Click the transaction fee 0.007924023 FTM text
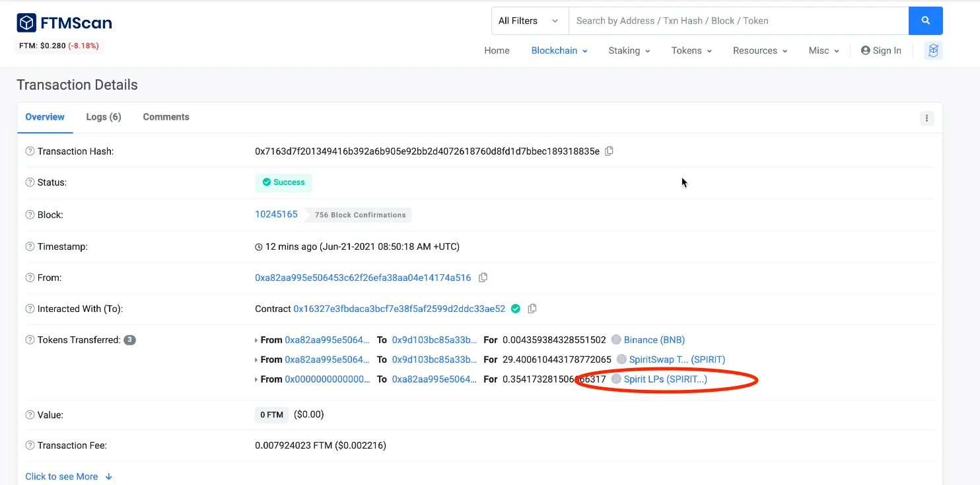This screenshot has height=485, width=980. [x=320, y=445]
